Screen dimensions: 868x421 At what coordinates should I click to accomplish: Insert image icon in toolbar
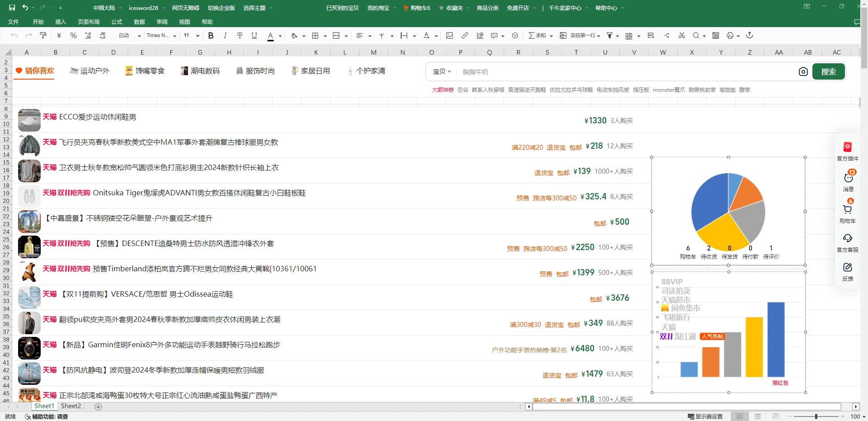[449, 36]
